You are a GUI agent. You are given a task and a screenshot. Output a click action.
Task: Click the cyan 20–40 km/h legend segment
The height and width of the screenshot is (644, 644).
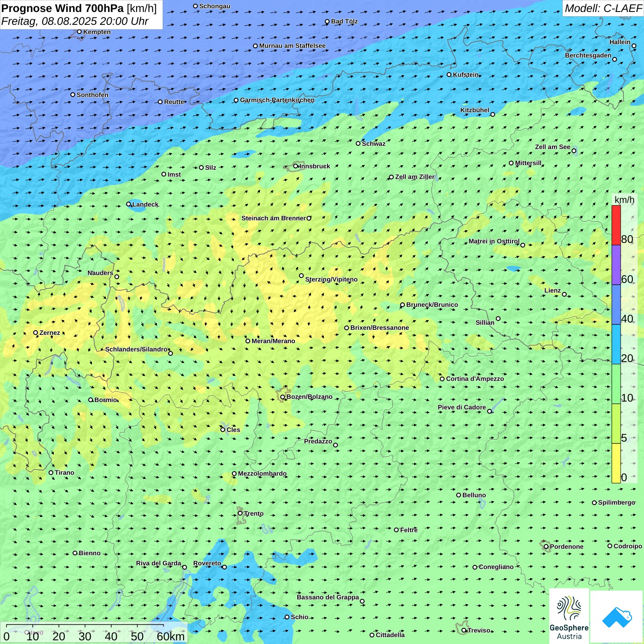616,344
